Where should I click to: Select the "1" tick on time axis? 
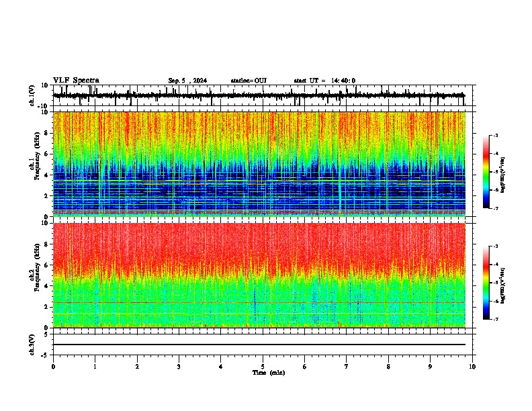pyautogui.click(x=95, y=367)
